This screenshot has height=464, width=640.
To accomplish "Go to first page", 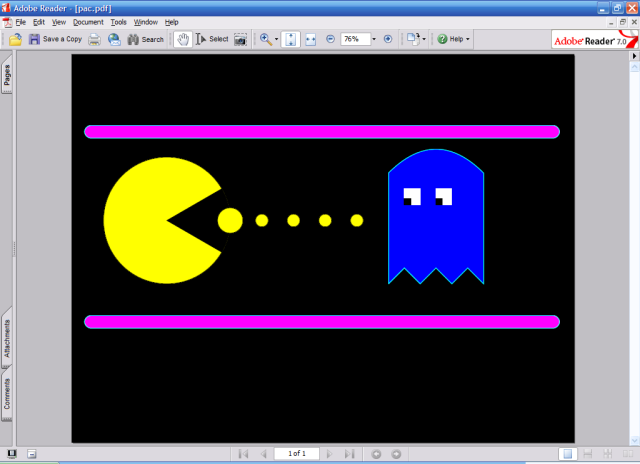I will (x=243, y=454).
